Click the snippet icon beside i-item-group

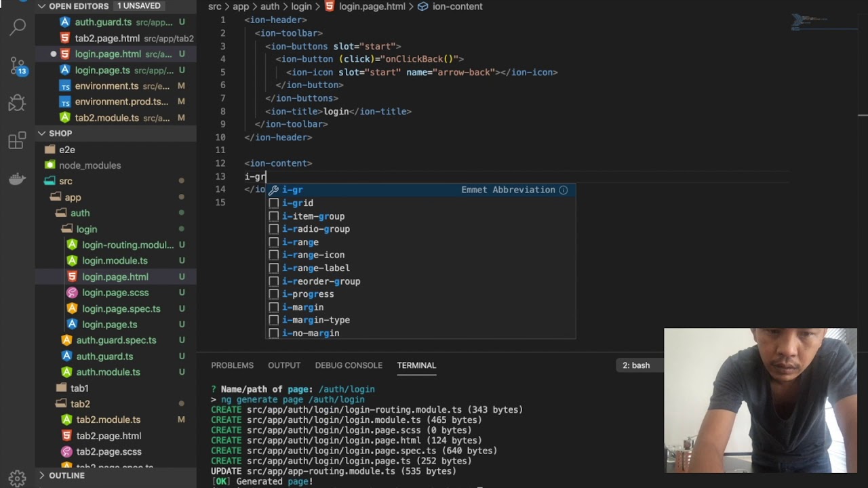coord(273,216)
